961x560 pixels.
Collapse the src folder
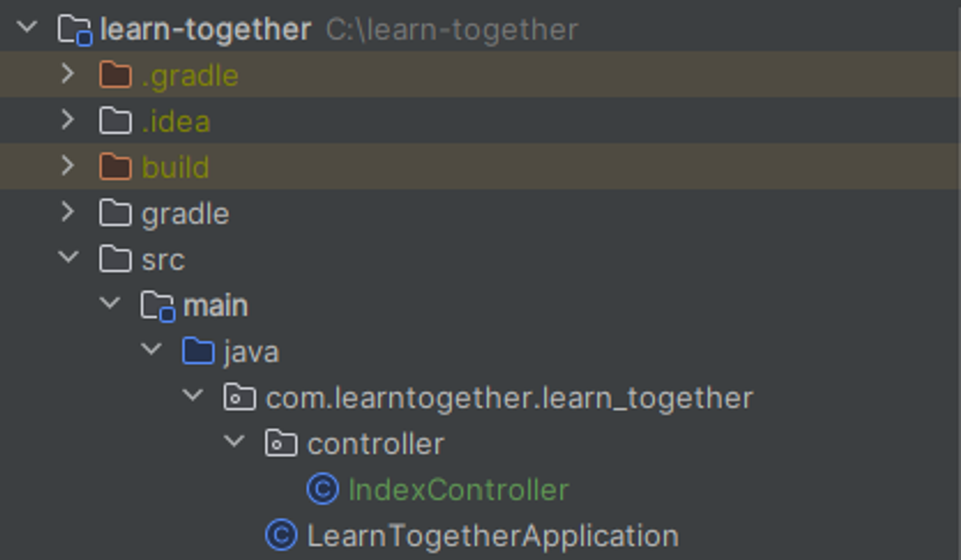68,257
